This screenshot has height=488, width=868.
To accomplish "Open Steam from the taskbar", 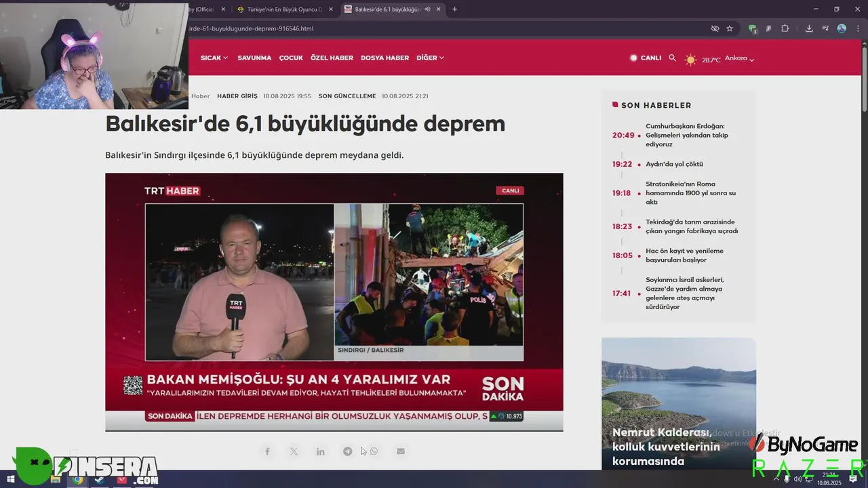I will [x=100, y=479].
